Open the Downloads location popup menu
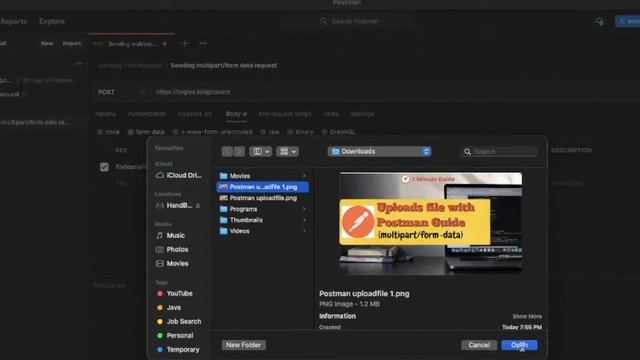Screen dimensions: 640x360 [379, 151]
